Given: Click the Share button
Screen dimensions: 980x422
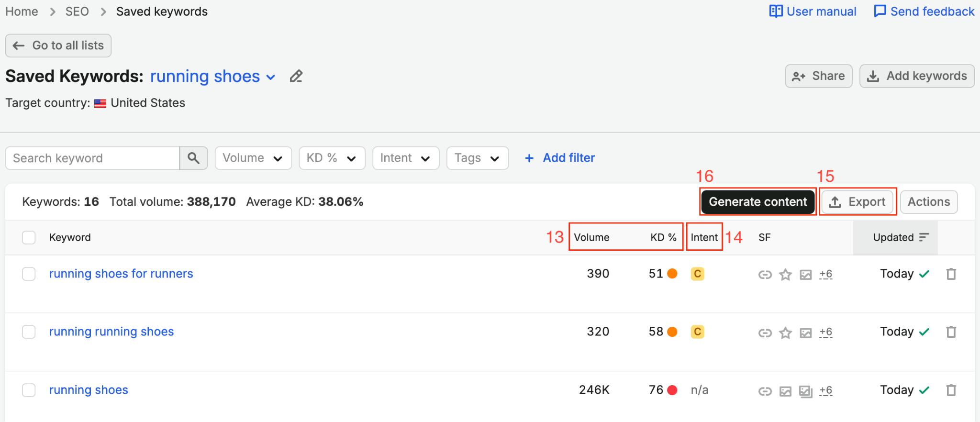Looking at the screenshot, I should (819, 76).
